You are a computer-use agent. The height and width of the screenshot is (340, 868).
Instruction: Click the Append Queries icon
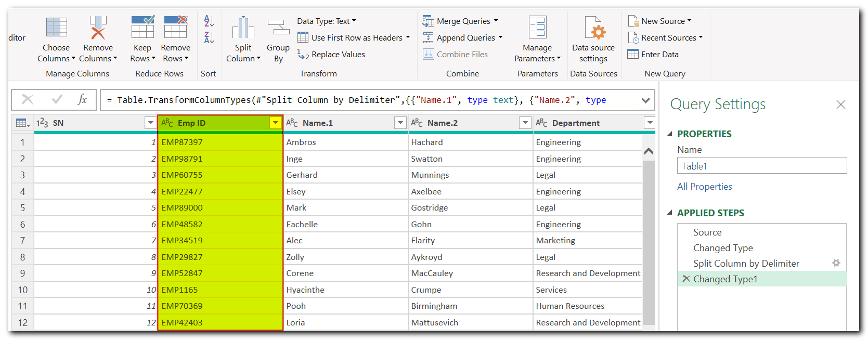[428, 37]
